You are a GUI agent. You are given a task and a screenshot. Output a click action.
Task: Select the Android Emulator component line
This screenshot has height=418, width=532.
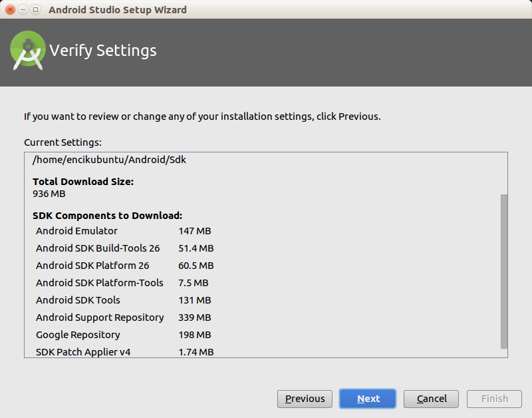tap(76, 231)
